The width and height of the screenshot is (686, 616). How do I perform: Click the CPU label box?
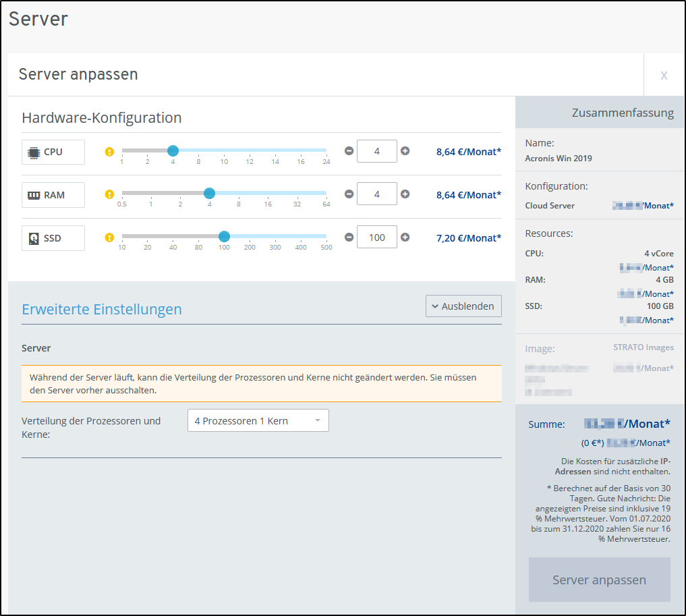pyautogui.click(x=53, y=152)
